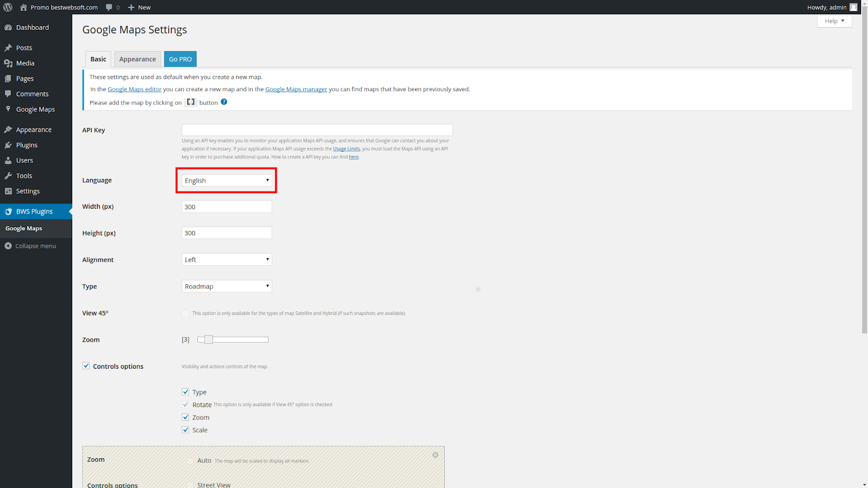Click the BWS Plugins icon
Viewport: 868px width, 488px height.
8,211
